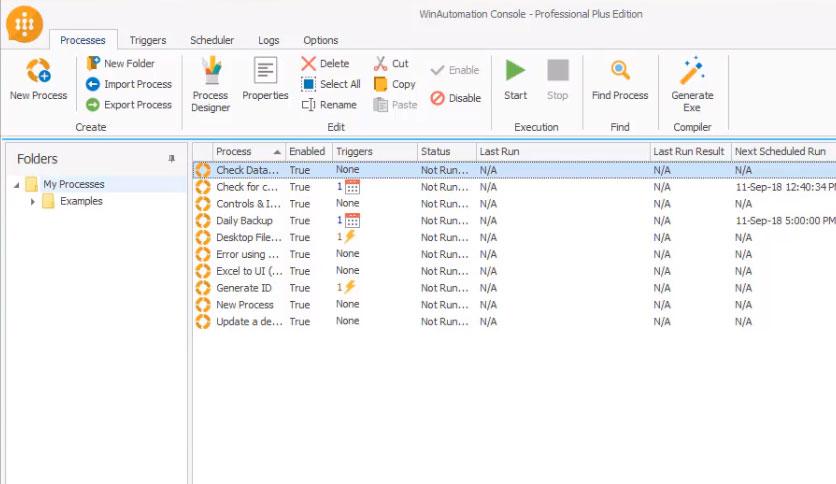The image size is (836, 484).
Task: Cut the selected process
Action: (x=391, y=63)
